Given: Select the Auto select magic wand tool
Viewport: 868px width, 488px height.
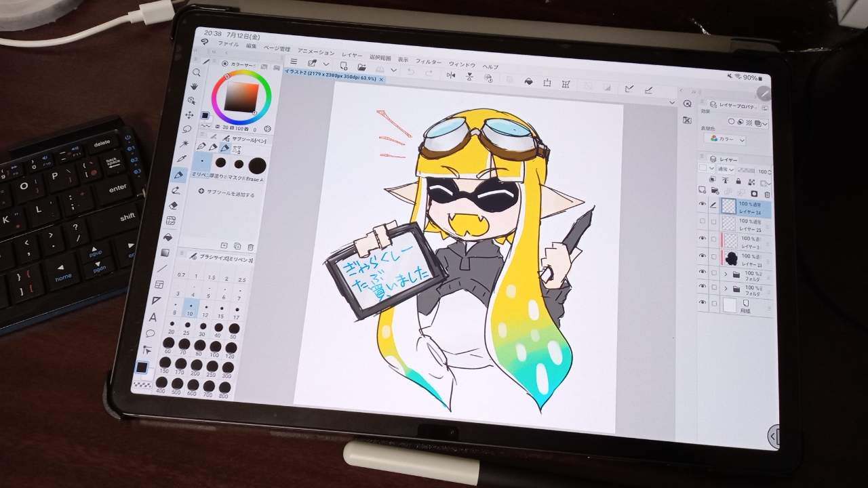Looking at the screenshot, I should coord(185,144).
